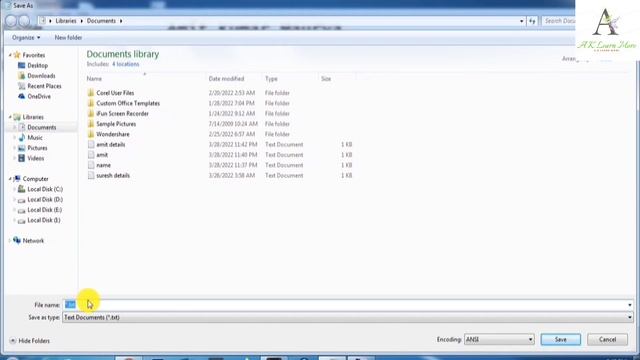Open the 4 locations link
Image resolution: width=640 pixels, height=360 pixels.
125,64
